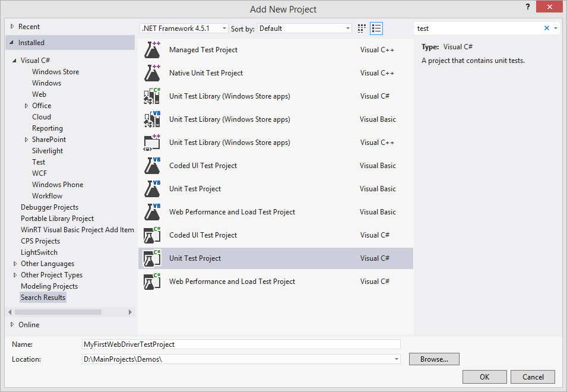Select the Silverlight category
The width and height of the screenshot is (567, 392).
47,151
